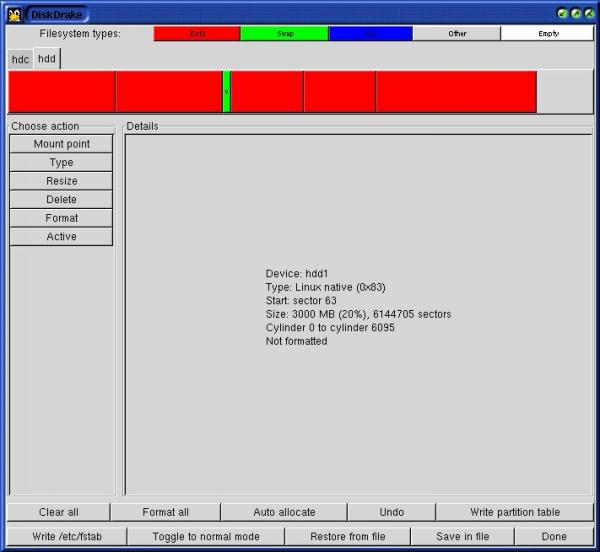Click the Empty filesystem type legend
The width and height of the screenshot is (600, 552).
point(548,33)
